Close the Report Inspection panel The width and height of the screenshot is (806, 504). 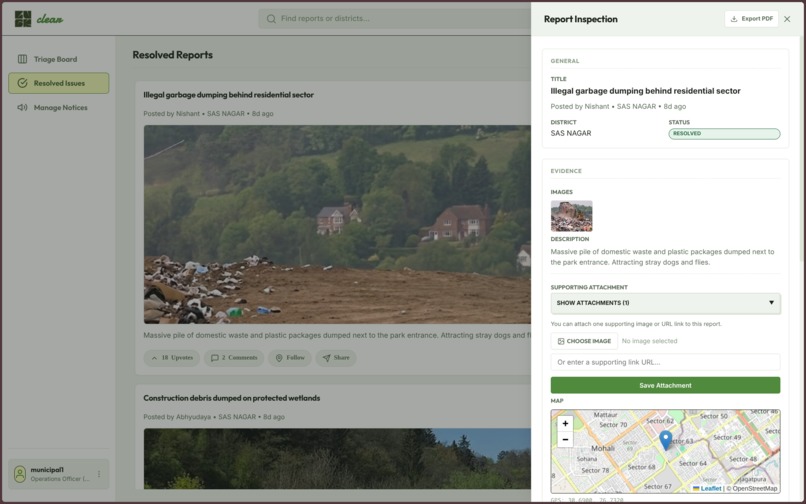[x=787, y=19]
